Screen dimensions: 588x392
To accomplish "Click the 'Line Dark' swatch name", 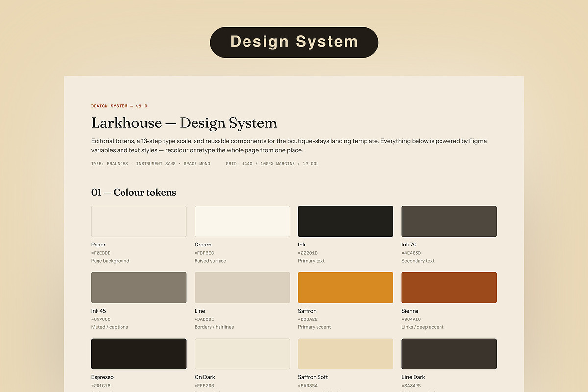I will (x=414, y=377).
